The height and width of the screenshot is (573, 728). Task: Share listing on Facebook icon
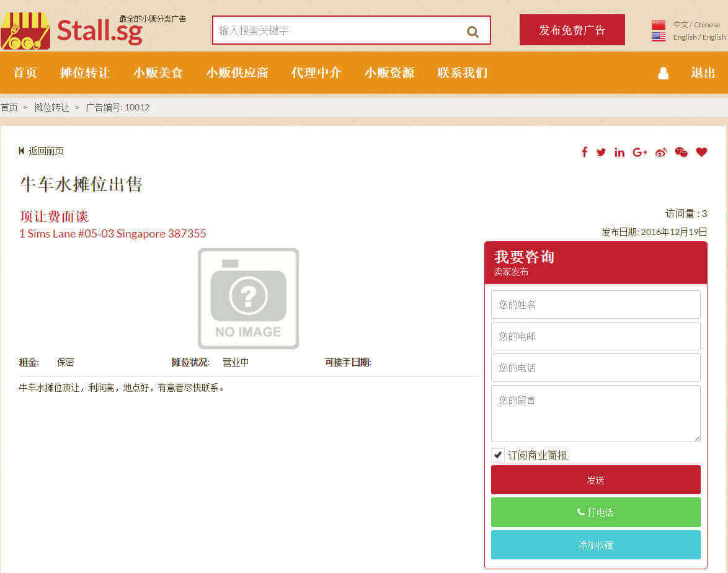click(584, 152)
